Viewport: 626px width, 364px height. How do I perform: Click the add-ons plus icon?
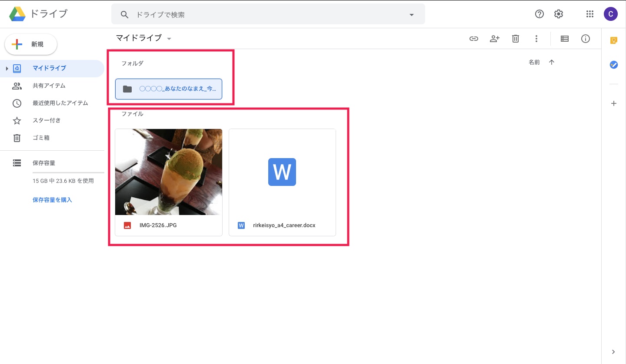614,103
